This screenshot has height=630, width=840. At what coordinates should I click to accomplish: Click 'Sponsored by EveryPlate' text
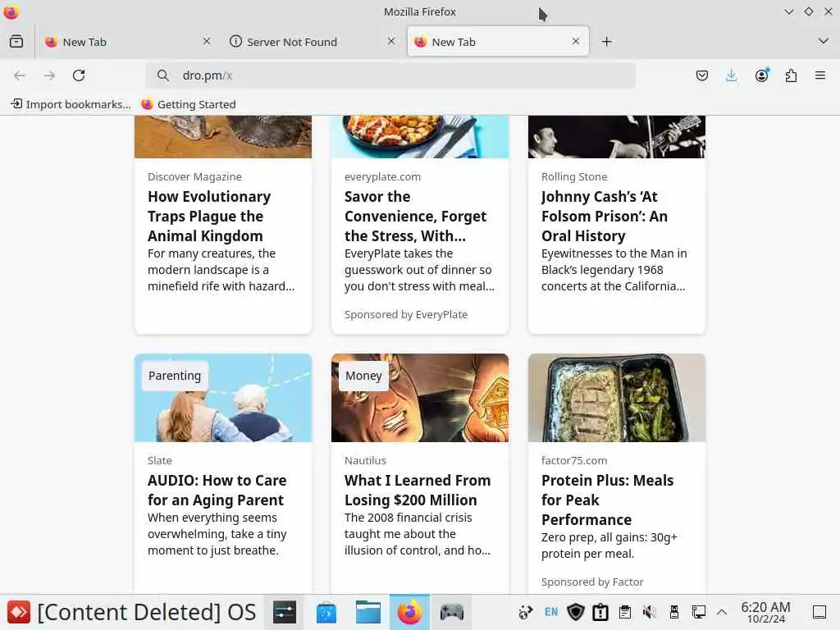405,314
